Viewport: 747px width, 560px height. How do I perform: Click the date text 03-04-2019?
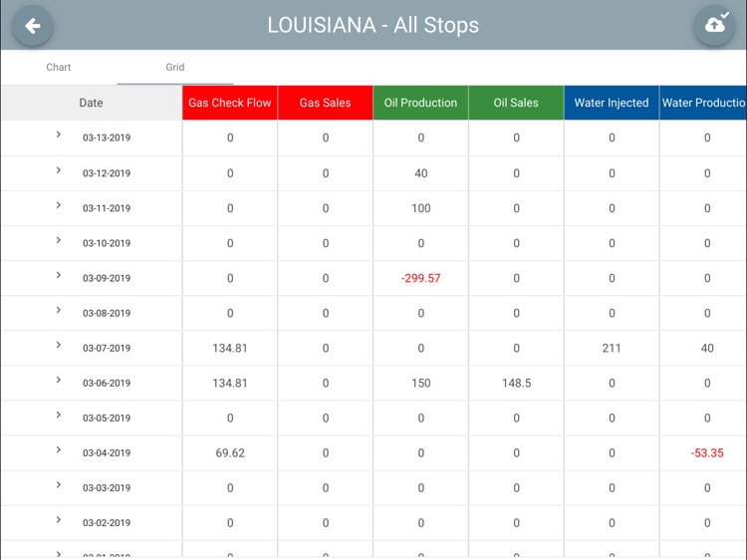coord(107,453)
